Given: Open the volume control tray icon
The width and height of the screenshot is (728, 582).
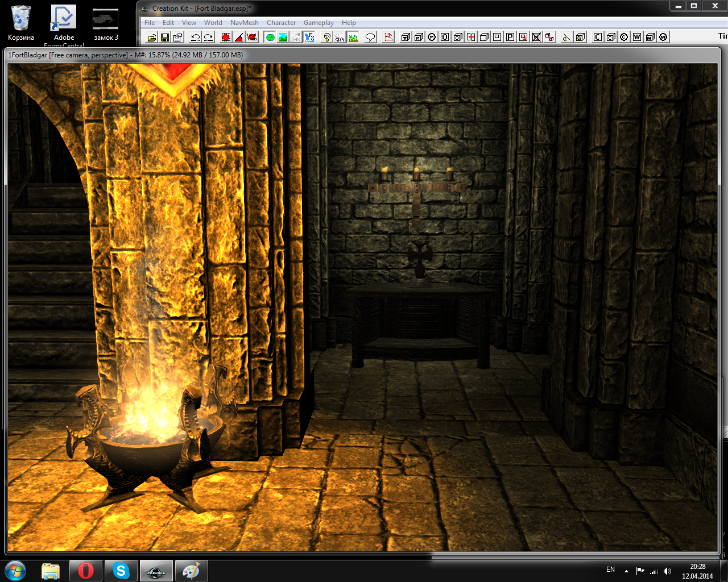Looking at the screenshot, I should [667, 571].
